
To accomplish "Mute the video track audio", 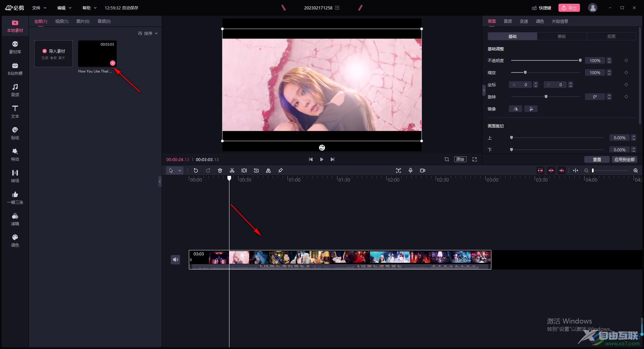I will pyautogui.click(x=175, y=260).
